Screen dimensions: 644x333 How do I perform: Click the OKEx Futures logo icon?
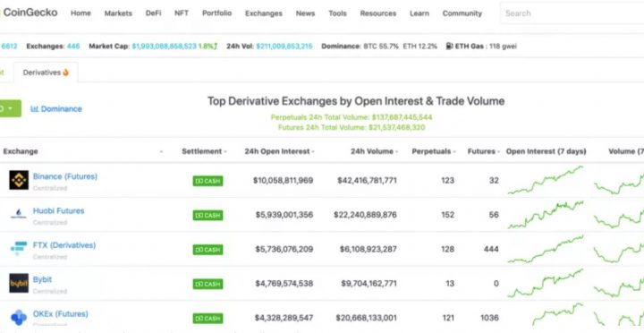coord(19,317)
